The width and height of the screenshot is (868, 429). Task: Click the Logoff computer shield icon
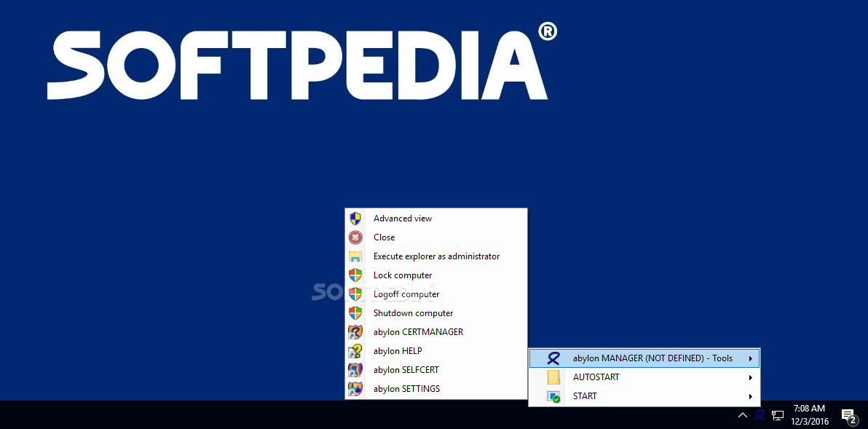point(355,294)
